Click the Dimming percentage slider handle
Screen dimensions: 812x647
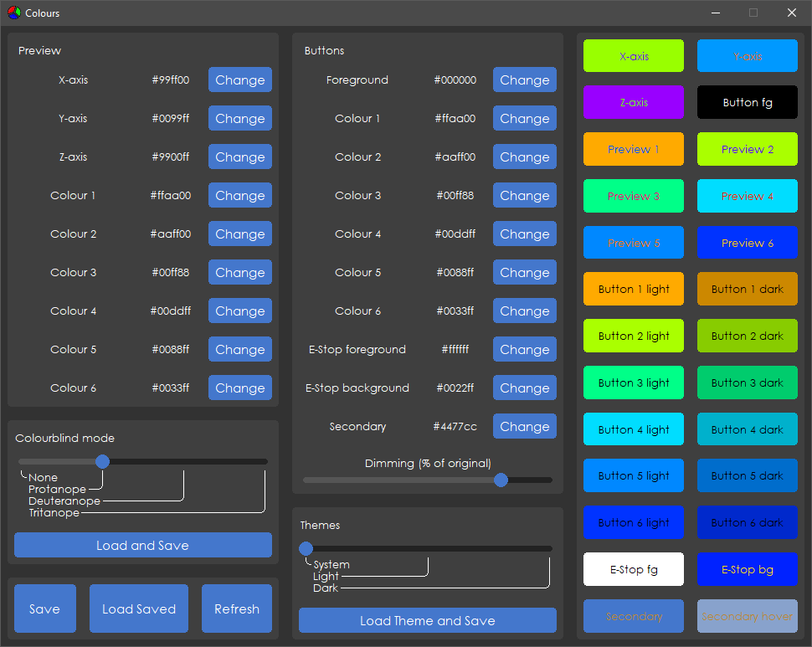501,480
